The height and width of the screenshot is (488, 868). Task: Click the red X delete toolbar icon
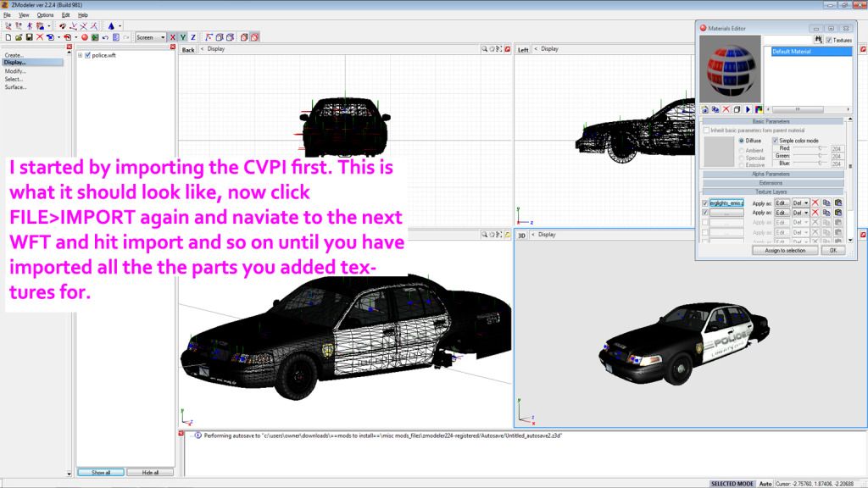coord(39,37)
